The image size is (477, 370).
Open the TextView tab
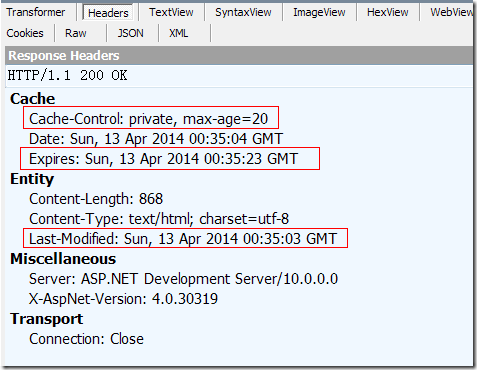coord(171,12)
